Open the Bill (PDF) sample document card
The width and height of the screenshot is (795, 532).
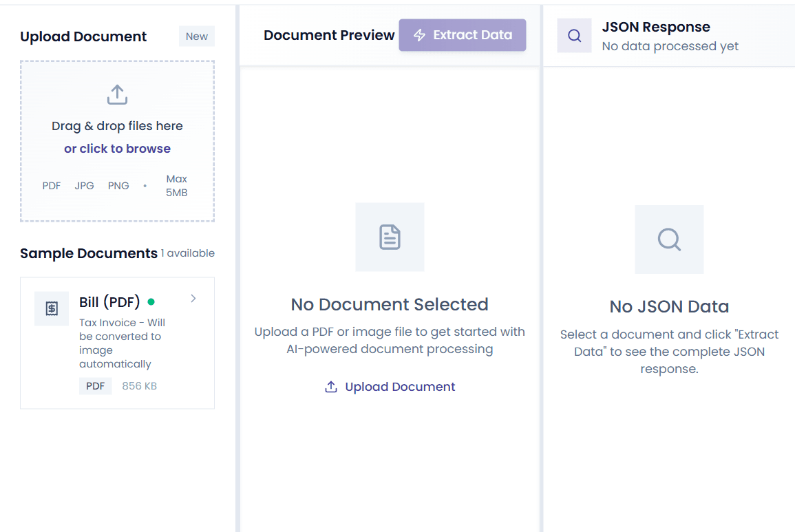point(117,343)
